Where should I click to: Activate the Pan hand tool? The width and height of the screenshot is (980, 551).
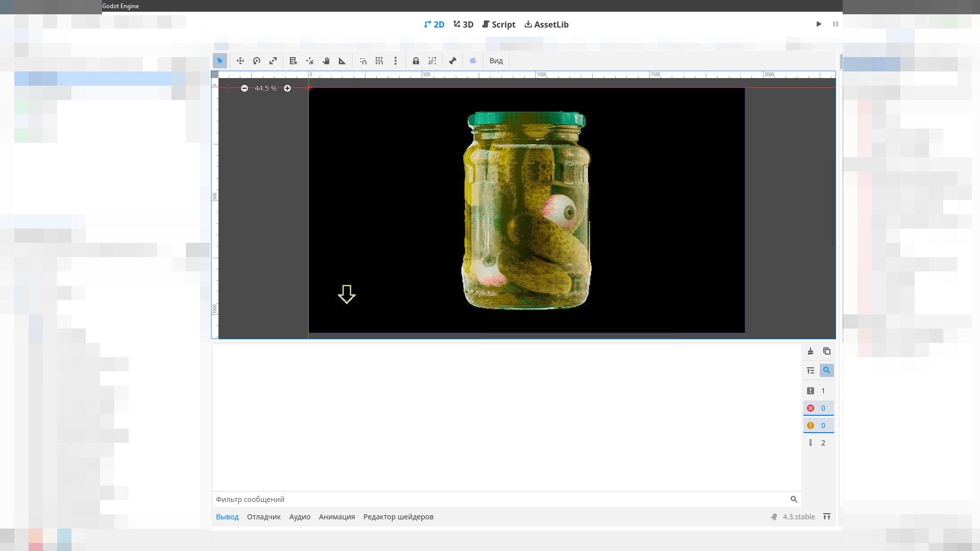point(326,61)
